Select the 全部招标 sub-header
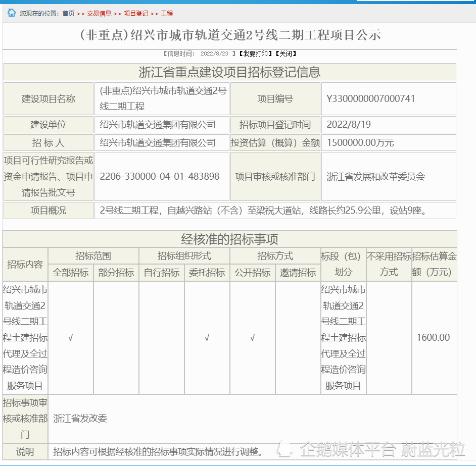Image resolution: width=476 pixels, height=466 pixels. coord(70,273)
